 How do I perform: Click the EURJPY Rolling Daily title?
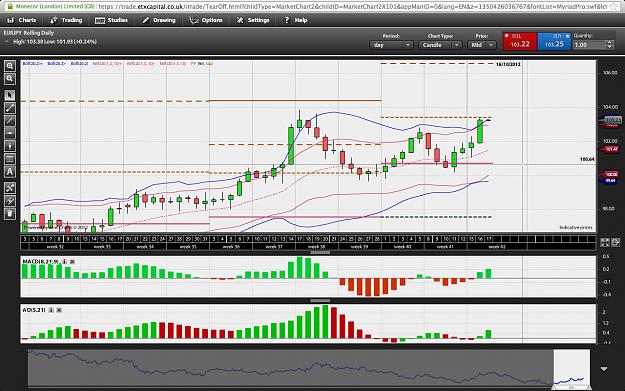pos(29,33)
